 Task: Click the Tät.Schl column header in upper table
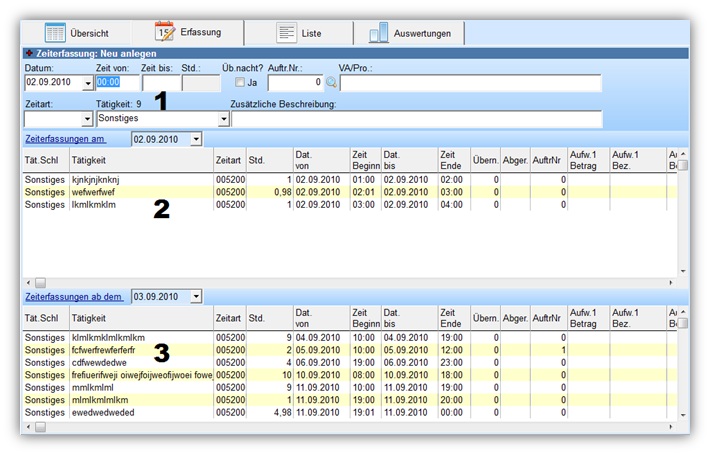pyautogui.click(x=46, y=160)
